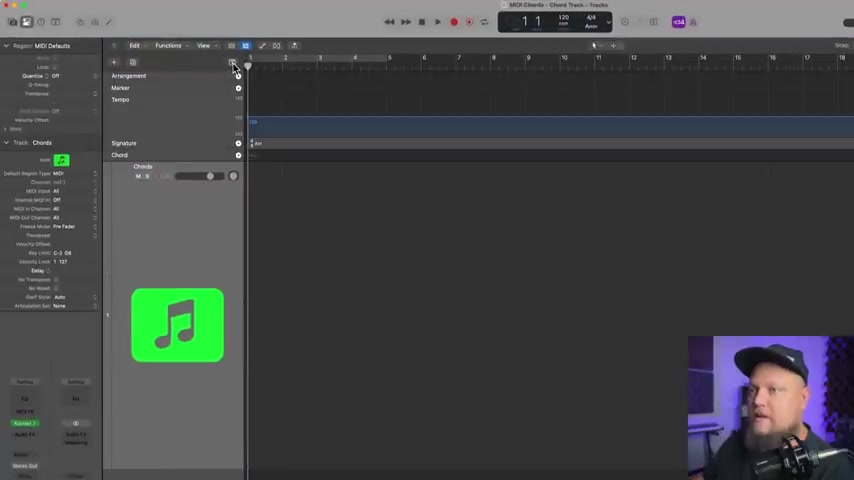Click the playhead position display
The height and width of the screenshot is (480, 854).
[x=531, y=22]
